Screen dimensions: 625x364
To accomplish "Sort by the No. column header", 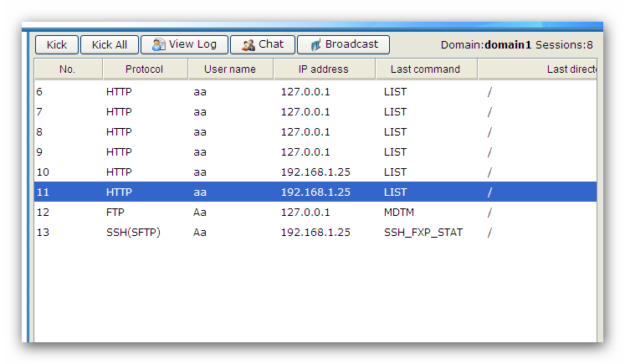I will pos(68,69).
